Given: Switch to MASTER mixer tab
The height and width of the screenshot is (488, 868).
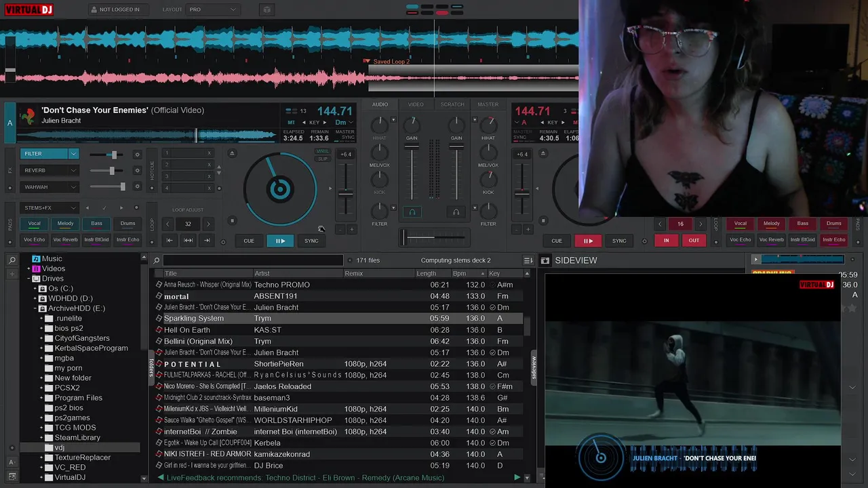Looking at the screenshot, I should click(x=488, y=104).
